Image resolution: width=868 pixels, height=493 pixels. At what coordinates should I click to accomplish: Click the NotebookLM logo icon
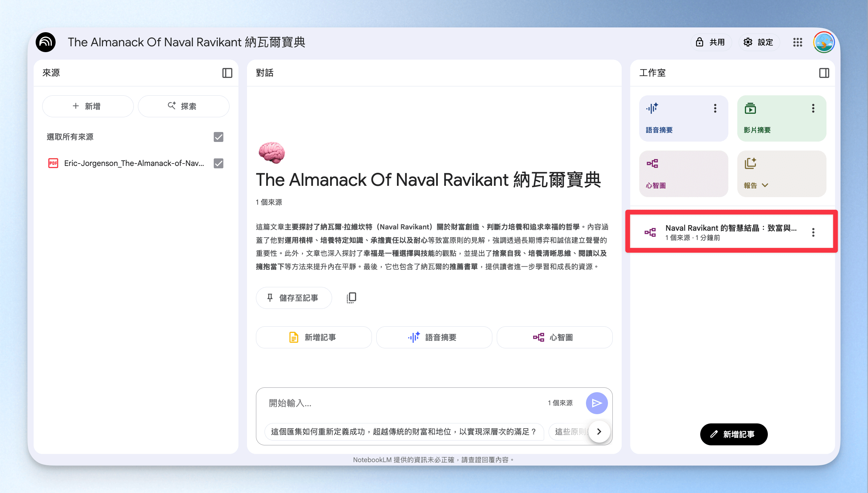[46, 42]
